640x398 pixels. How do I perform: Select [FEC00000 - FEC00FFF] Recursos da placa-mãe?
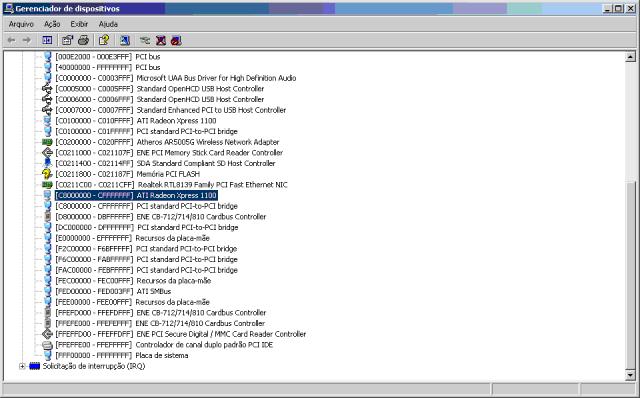point(133,281)
